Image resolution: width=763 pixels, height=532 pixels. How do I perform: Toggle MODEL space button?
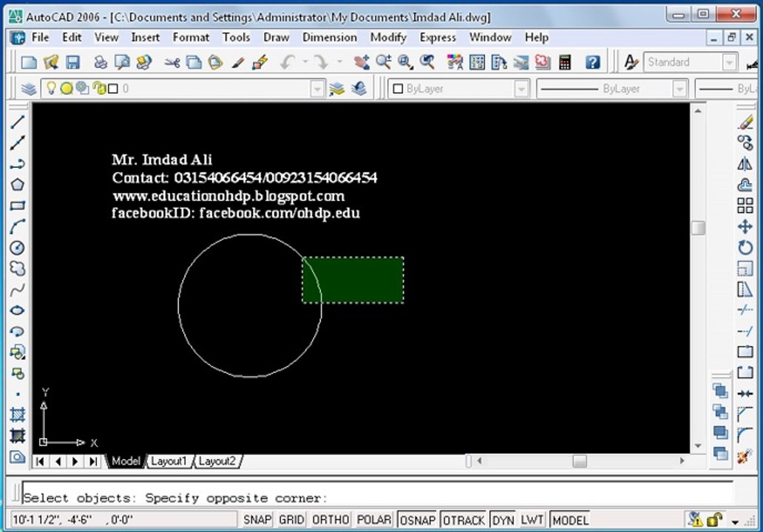570,520
